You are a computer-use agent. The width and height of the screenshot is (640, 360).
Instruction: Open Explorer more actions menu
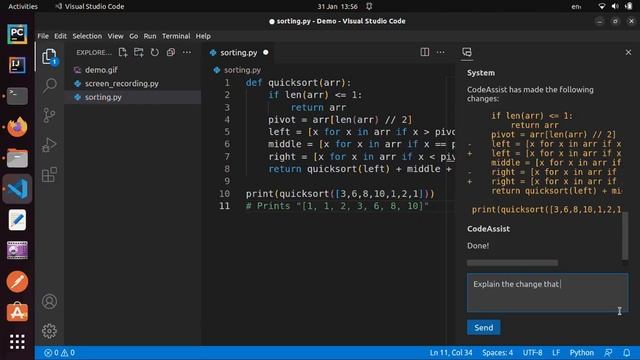[187, 52]
